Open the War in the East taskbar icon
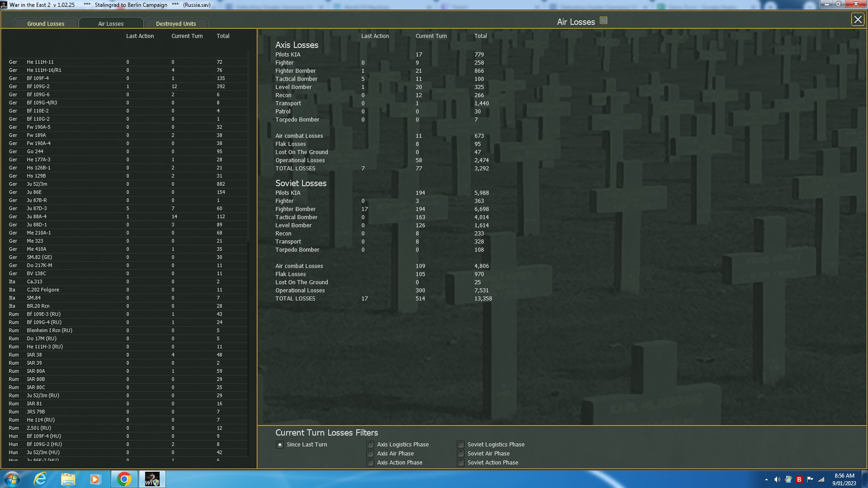The image size is (868, 488). (152, 479)
